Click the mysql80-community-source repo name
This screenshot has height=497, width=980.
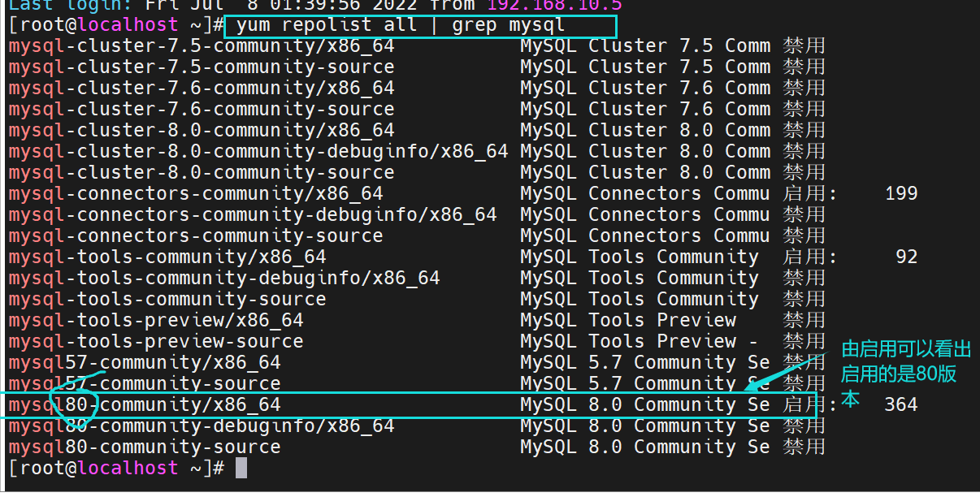145,447
